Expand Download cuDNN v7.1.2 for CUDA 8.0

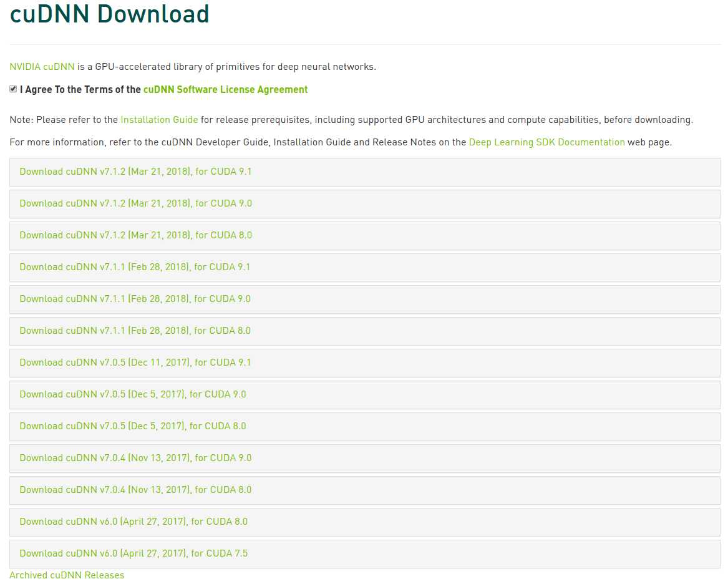tap(364, 236)
